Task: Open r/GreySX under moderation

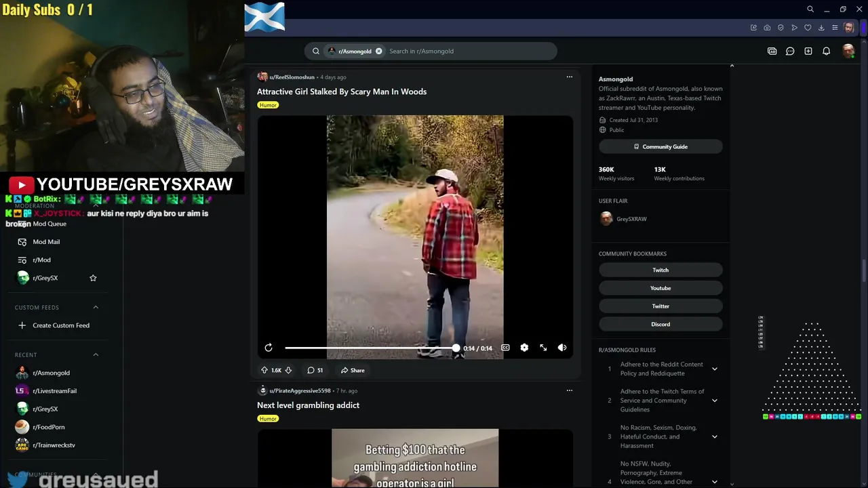Action: pos(45,278)
